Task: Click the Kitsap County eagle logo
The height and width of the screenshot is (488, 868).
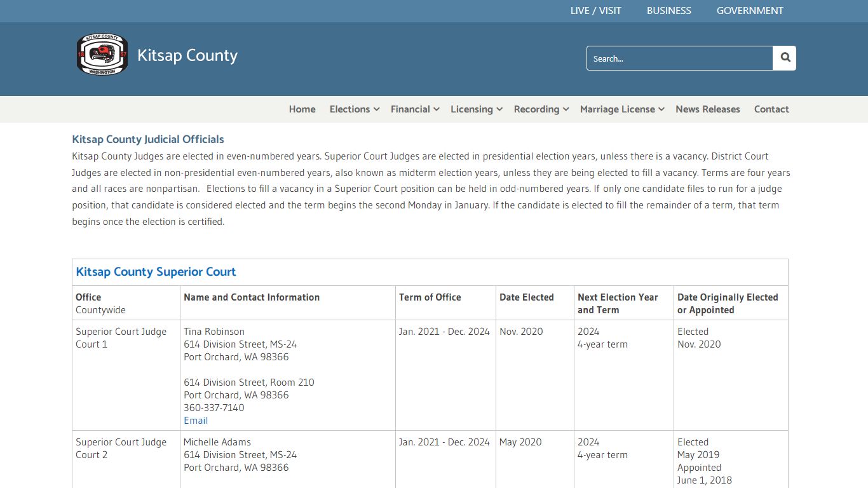Action: tap(102, 55)
